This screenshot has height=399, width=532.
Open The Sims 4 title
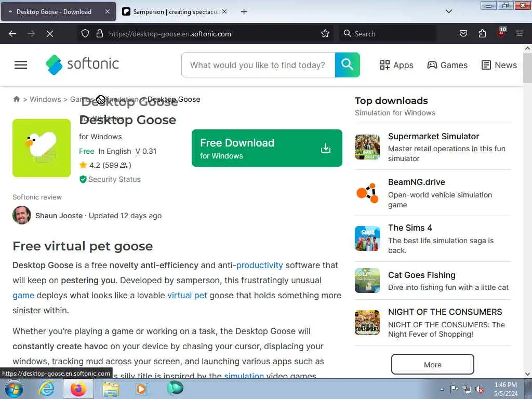point(410,228)
